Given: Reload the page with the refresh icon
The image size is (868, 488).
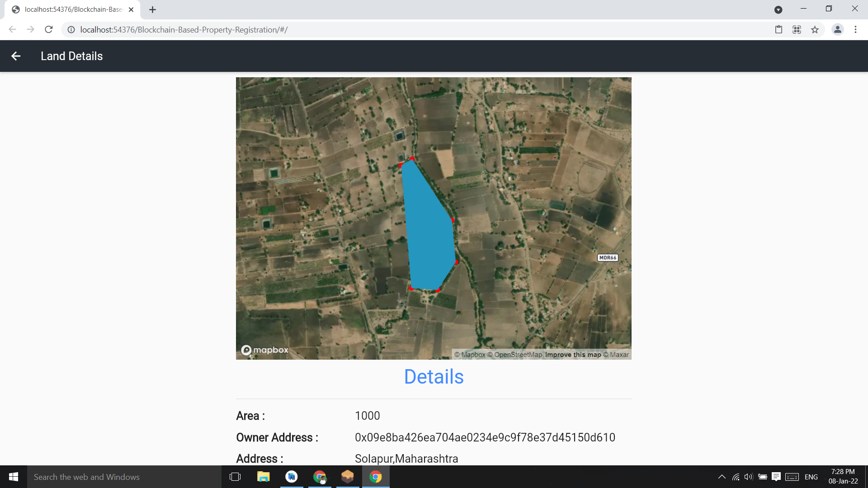Looking at the screenshot, I should click(x=49, y=30).
